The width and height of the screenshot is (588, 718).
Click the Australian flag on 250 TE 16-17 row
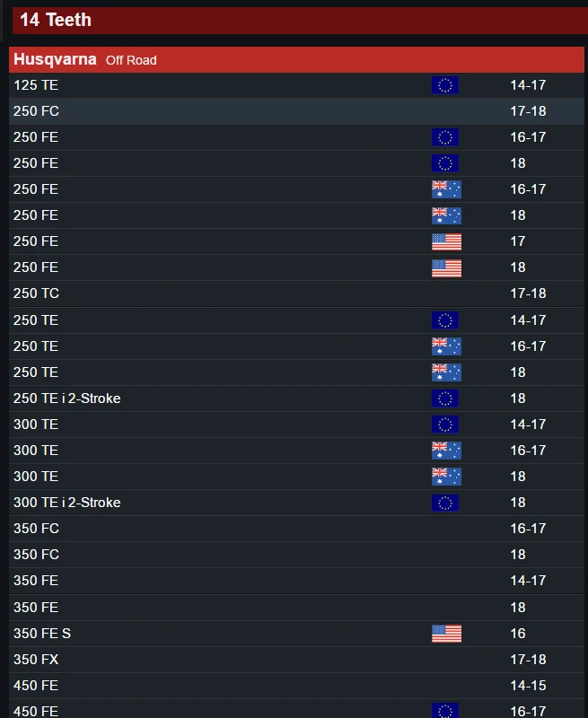(446, 346)
